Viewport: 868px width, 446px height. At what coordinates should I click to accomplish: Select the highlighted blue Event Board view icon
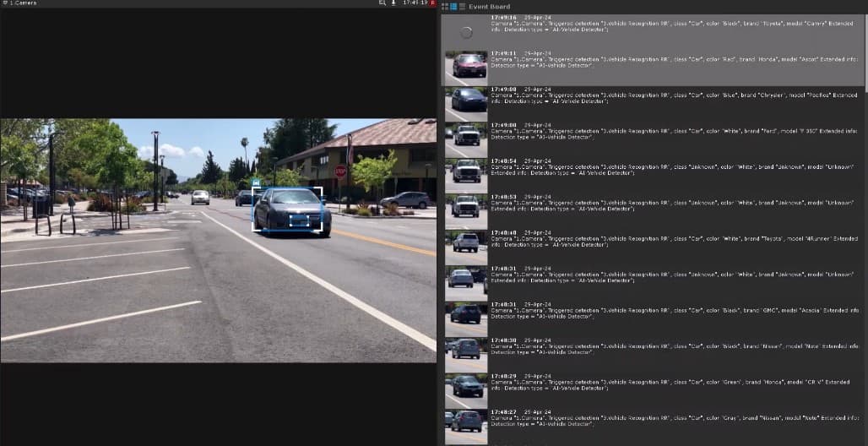coord(453,7)
